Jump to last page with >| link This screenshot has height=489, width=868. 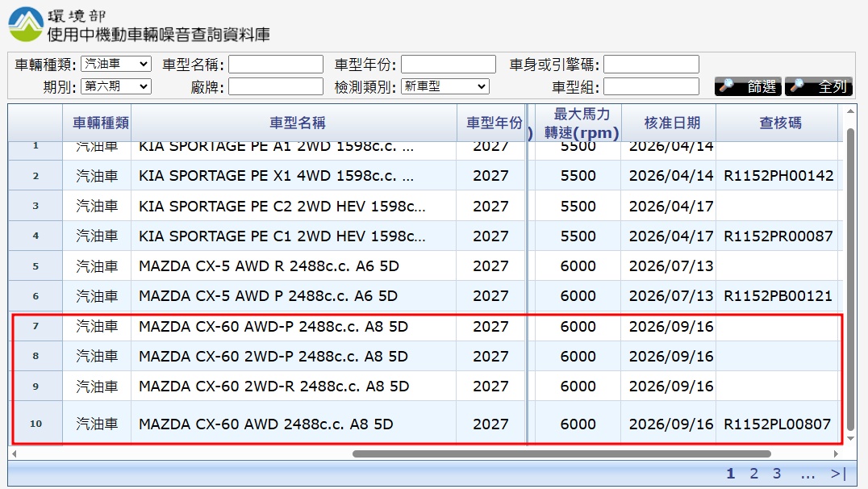click(x=839, y=474)
